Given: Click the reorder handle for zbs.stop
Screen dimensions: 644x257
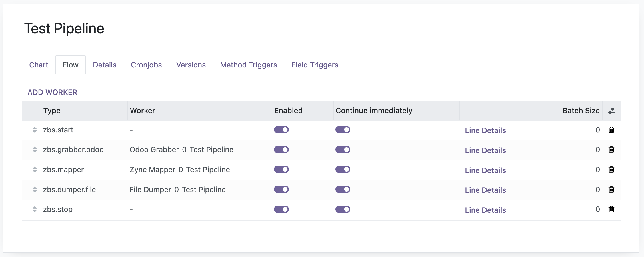Looking at the screenshot, I should click(35, 209).
